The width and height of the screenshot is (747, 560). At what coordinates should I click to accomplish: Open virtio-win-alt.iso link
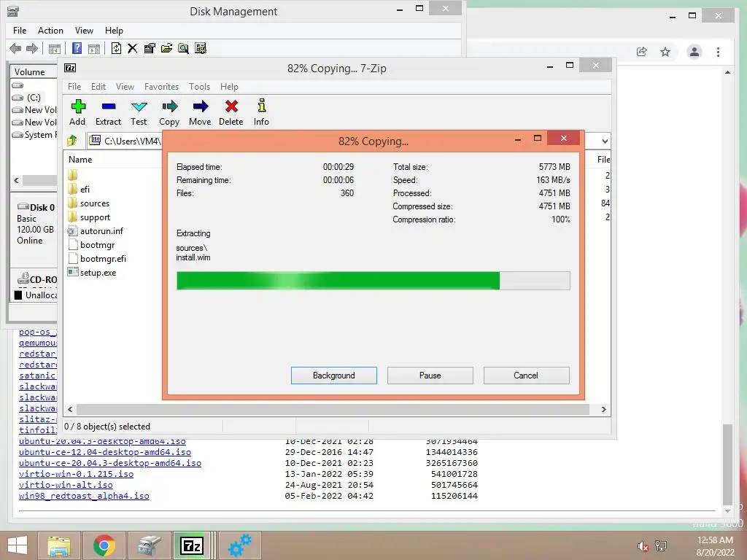(66, 485)
